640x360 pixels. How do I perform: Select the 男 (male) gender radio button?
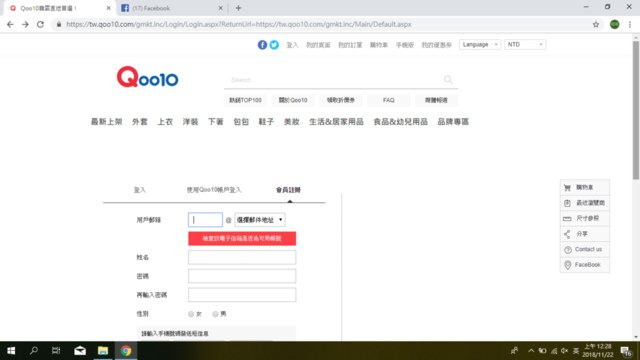tap(215, 314)
